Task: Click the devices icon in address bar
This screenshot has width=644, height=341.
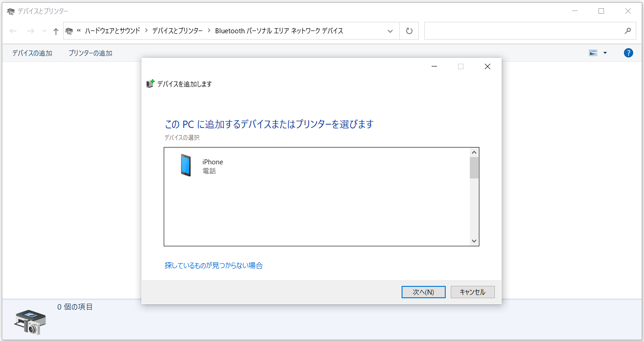Action: 69,31
